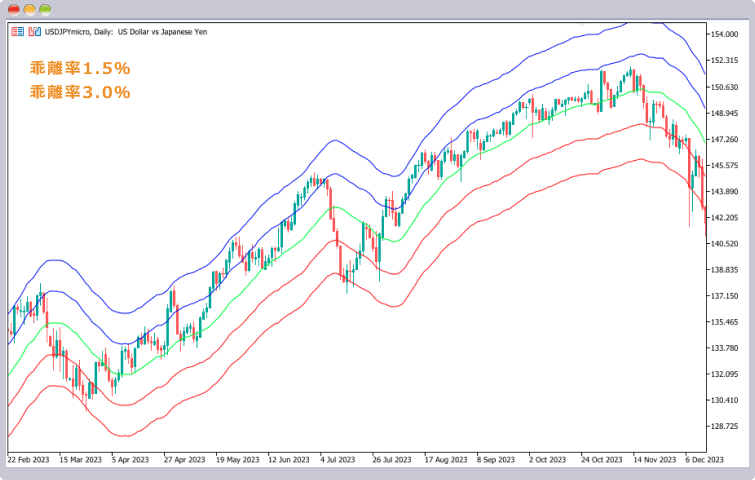
Task: Click price level 130.410 on the axis
Action: (724, 400)
